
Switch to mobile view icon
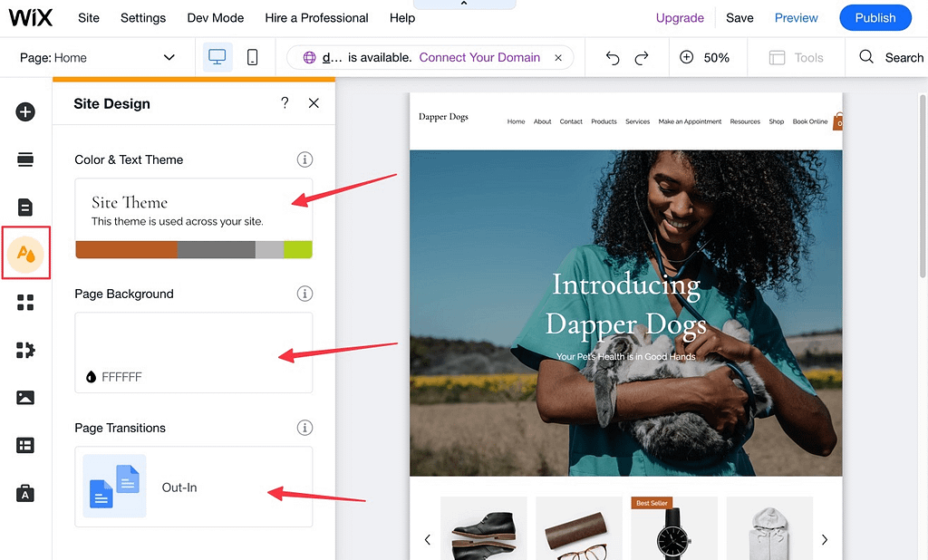click(252, 57)
